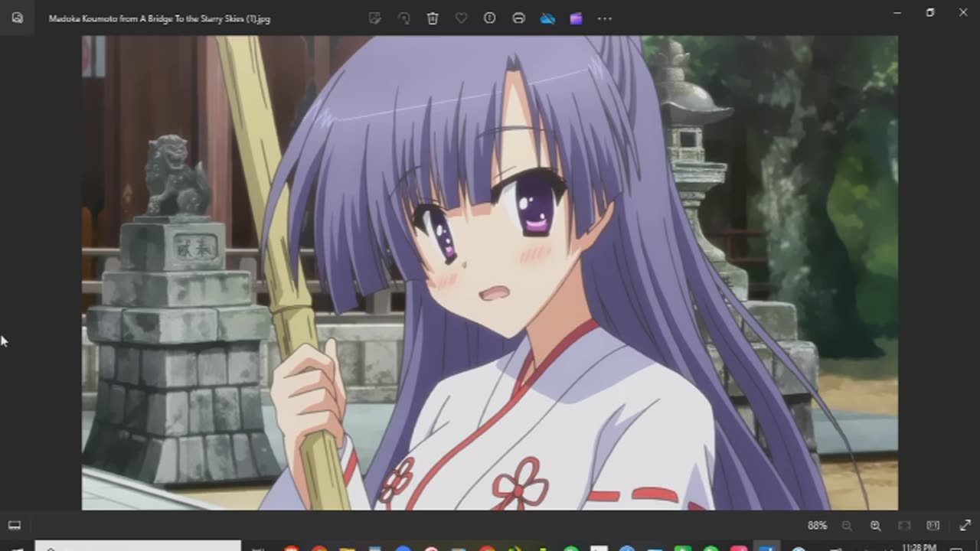Zoom in with the plus magnifier
Screen dimensions: 980x551
(875, 526)
